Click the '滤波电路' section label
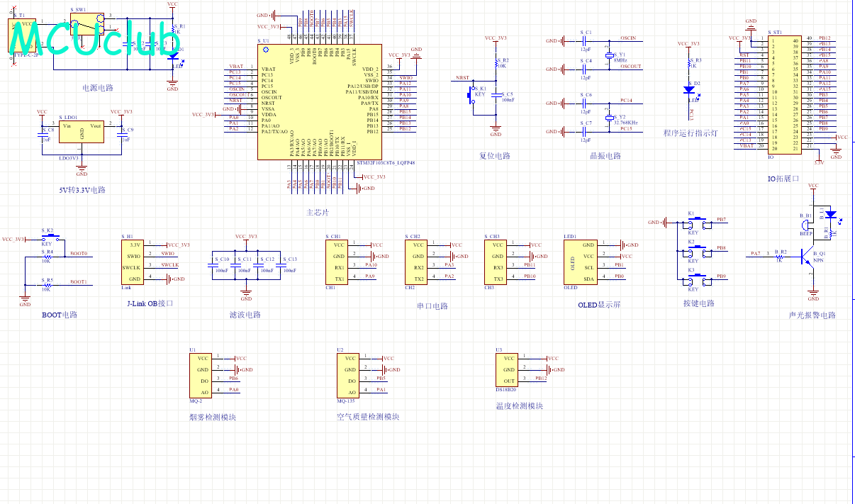This screenshot has height=504, width=855. click(245, 315)
